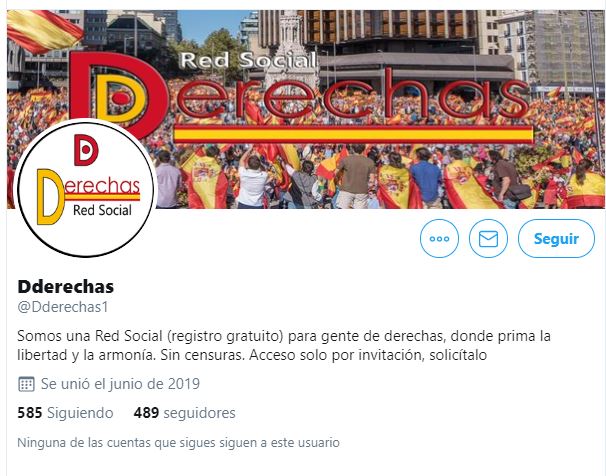Click the Se unió el junio de 2019 text
The height and width of the screenshot is (476, 606).
120,384
